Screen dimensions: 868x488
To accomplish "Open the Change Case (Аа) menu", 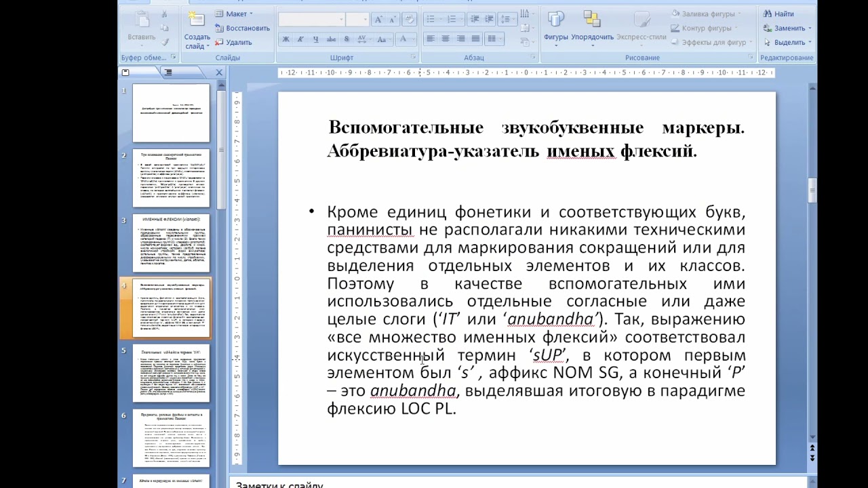I will click(384, 39).
